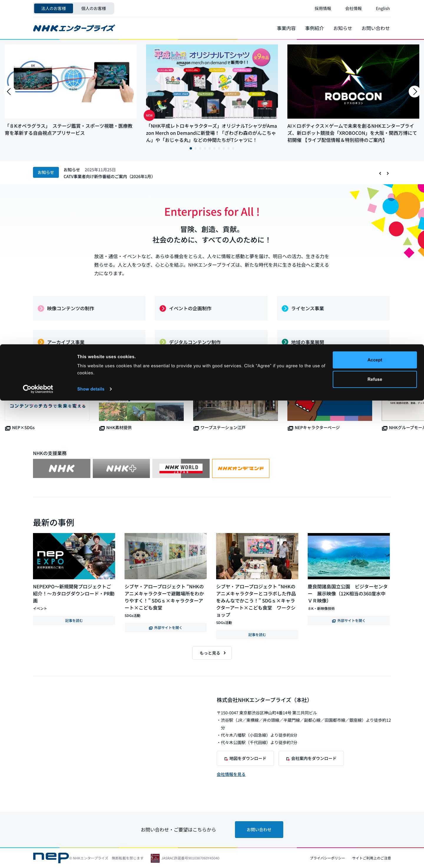Open the ROBOCON slide image
This screenshot has height=868, width=424.
353,81
